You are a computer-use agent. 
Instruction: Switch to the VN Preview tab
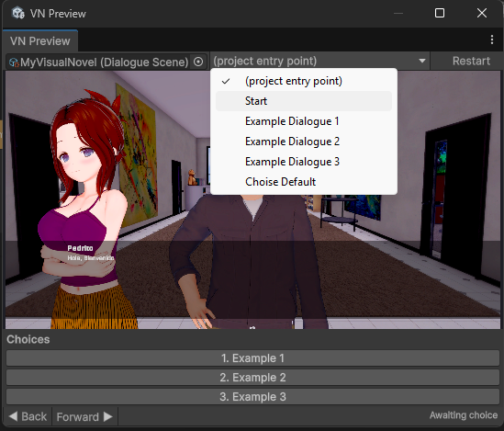pyautogui.click(x=40, y=40)
